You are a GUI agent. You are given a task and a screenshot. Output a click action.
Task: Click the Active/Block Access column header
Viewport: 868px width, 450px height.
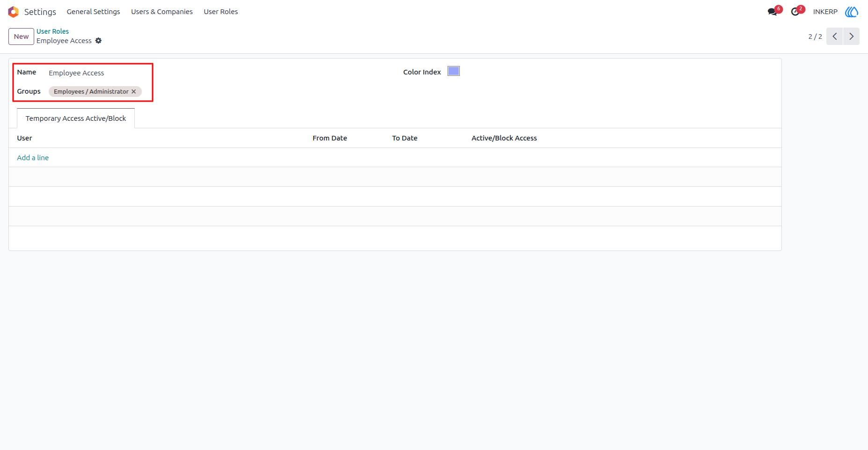504,138
